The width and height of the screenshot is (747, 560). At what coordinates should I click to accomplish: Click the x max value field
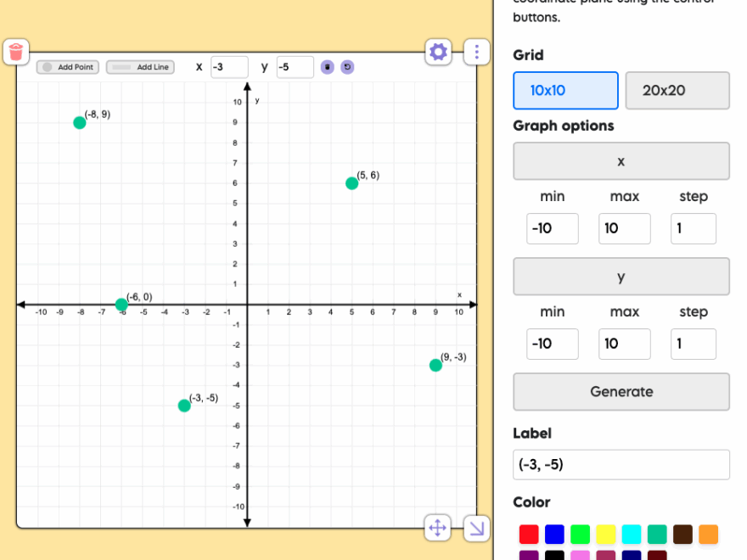click(624, 228)
